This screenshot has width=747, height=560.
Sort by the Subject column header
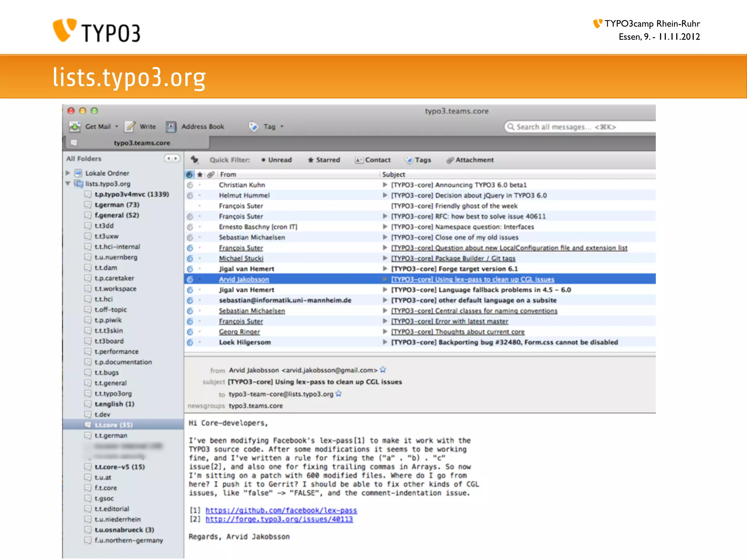click(x=518, y=174)
